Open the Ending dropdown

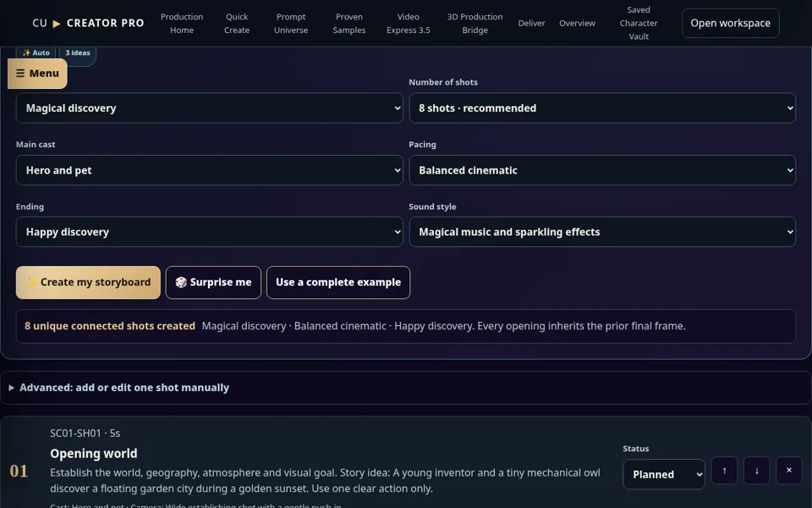tap(209, 232)
